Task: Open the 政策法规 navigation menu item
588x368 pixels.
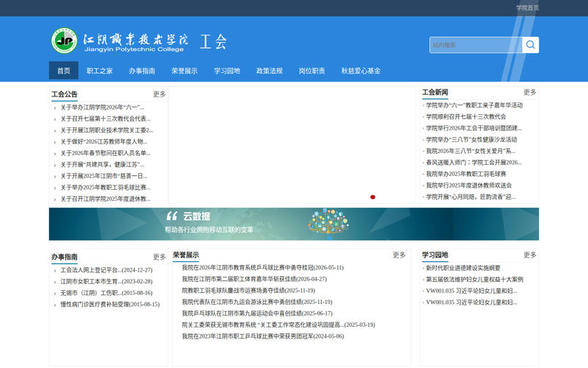Action: (x=269, y=71)
